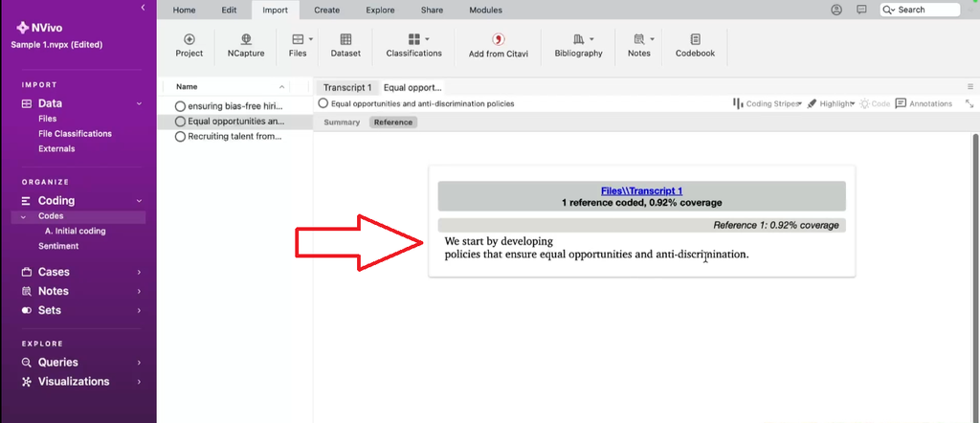Click the Project import icon
The image size is (980, 423).
click(x=189, y=39)
